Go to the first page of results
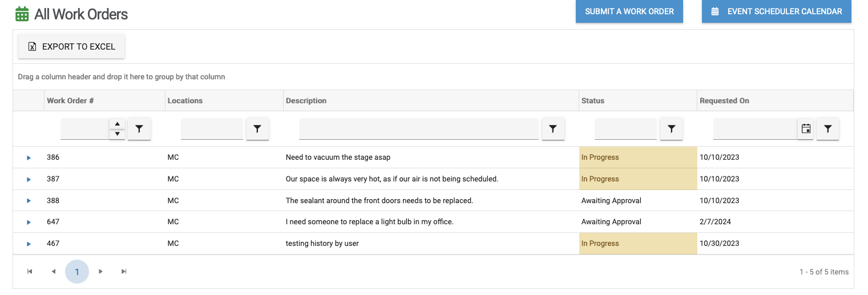The width and height of the screenshot is (868, 295). tap(30, 272)
